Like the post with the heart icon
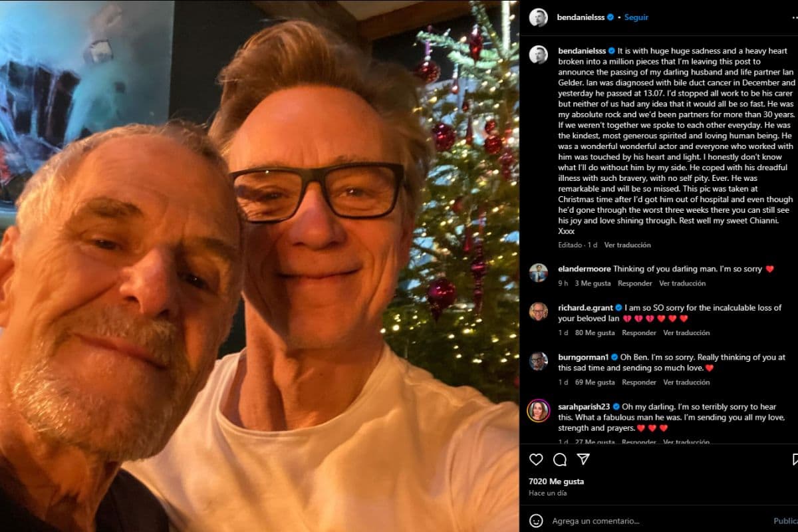 tap(536, 460)
